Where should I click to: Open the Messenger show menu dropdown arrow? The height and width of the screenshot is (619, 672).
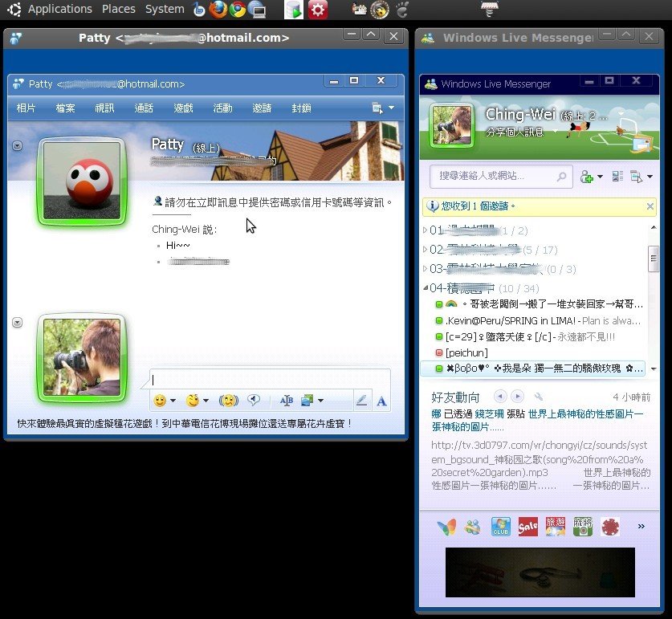click(650, 177)
